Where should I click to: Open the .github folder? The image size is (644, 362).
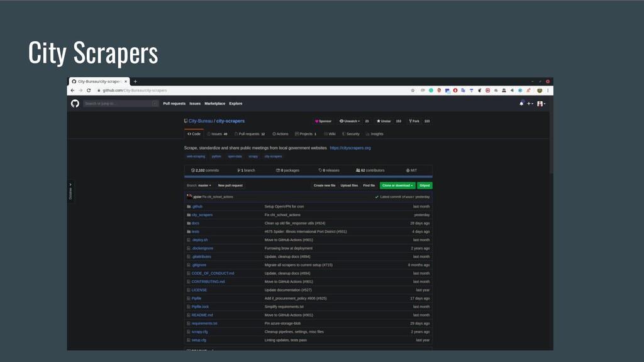click(197, 206)
